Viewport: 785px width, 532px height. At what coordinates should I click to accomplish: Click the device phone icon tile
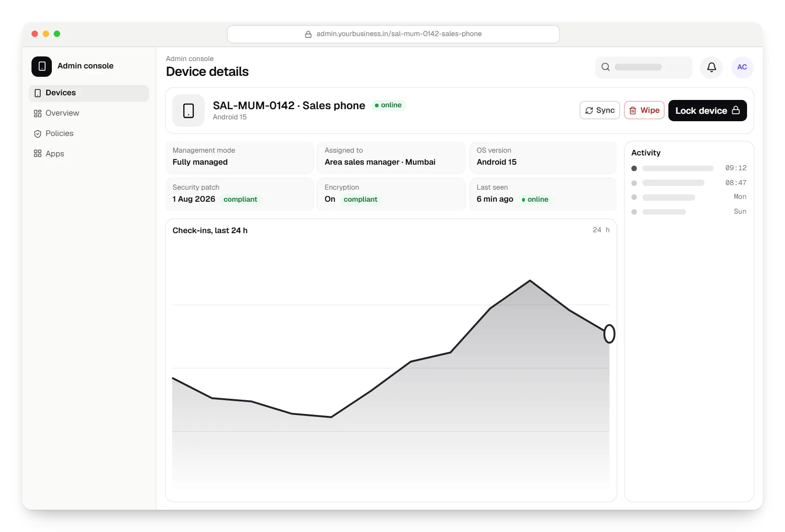coord(188,111)
